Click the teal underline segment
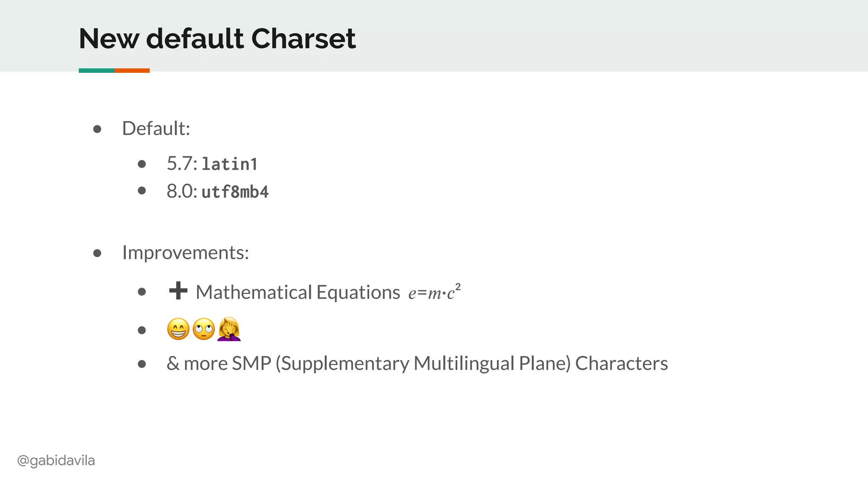Viewport: 868px width, 488px height. tap(97, 71)
